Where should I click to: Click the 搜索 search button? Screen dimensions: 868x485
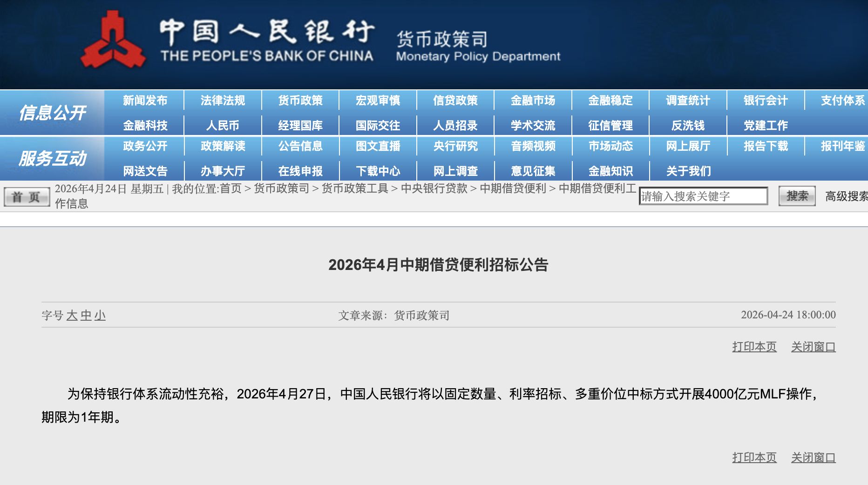click(x=796, y=195)
